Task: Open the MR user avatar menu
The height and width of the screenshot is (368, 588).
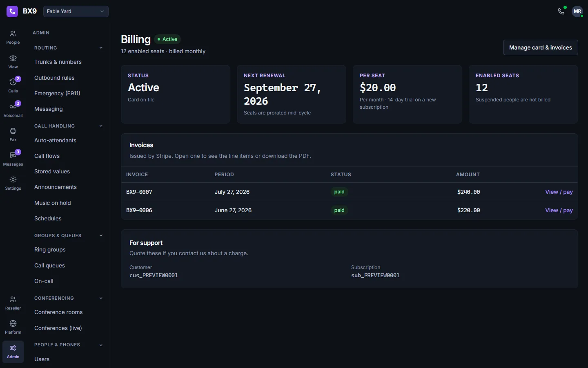Action: tap(577, 11)
